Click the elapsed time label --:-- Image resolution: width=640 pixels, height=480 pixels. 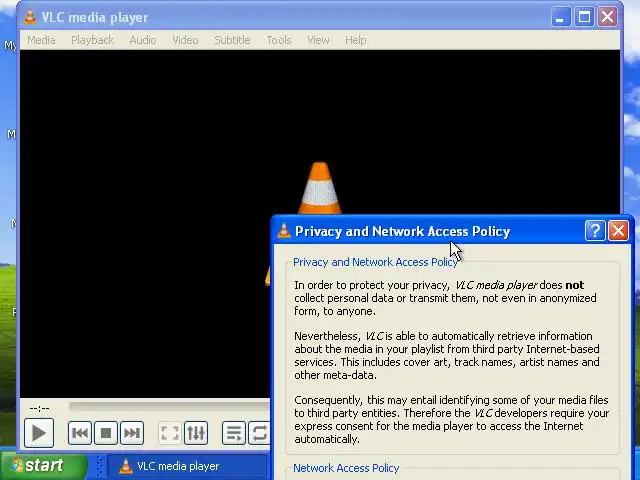click(40, 408)
